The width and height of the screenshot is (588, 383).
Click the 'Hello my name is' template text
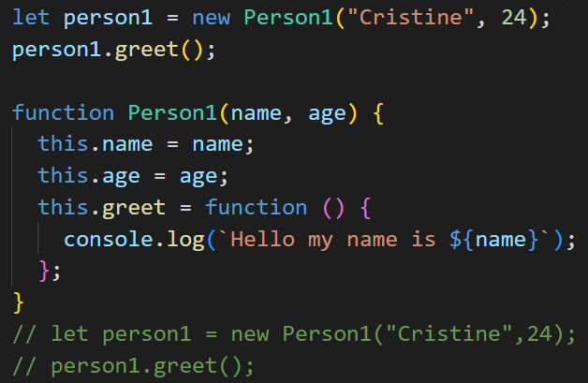(333, 240)
